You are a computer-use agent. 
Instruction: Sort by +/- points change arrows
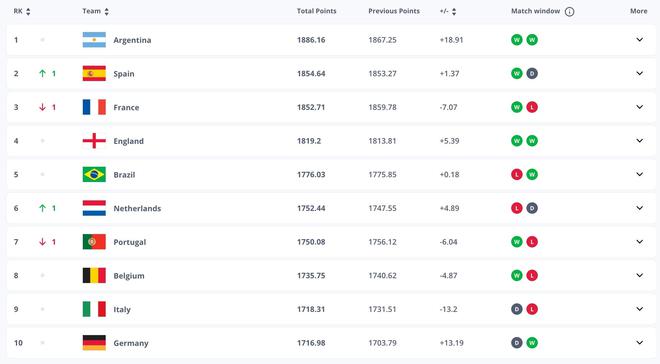tap(454, 12)
